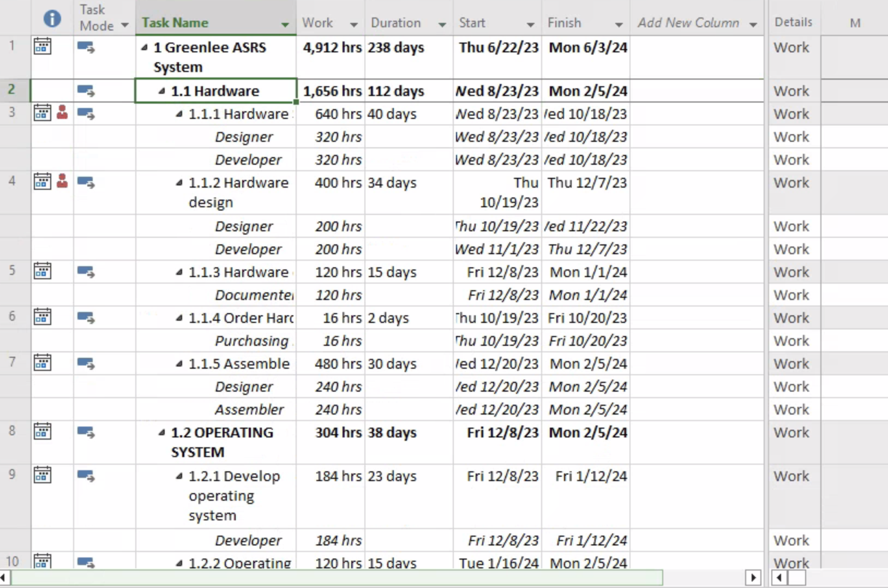The height and width of the screenshot is (588, 888).
Task: Open the Add New Column dropdown
Action: coord(753,25)
